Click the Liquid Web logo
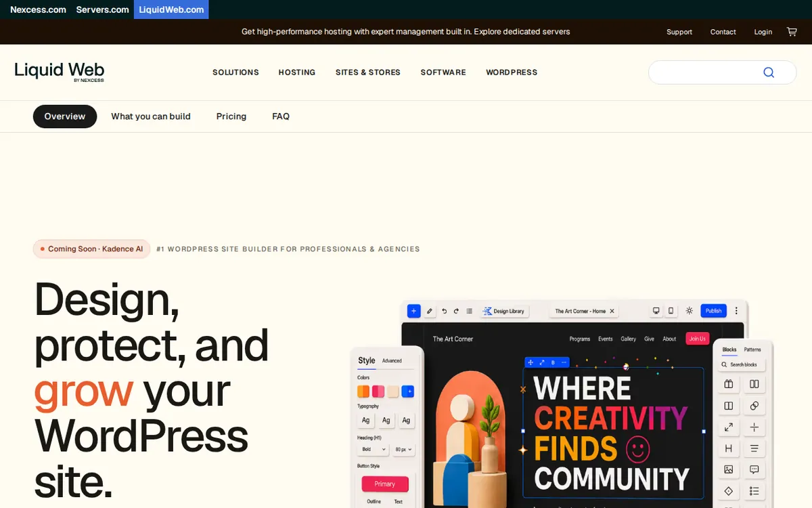 [60, 72]
